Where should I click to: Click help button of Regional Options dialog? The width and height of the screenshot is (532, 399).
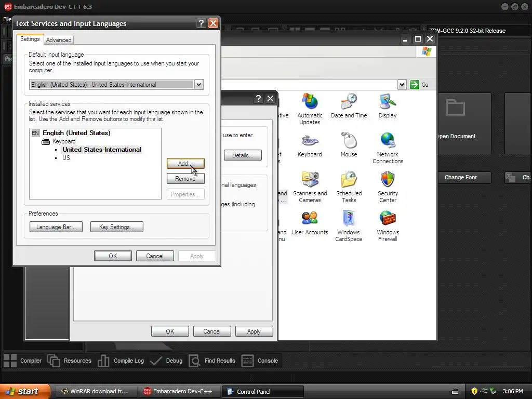tap(258, 98)
